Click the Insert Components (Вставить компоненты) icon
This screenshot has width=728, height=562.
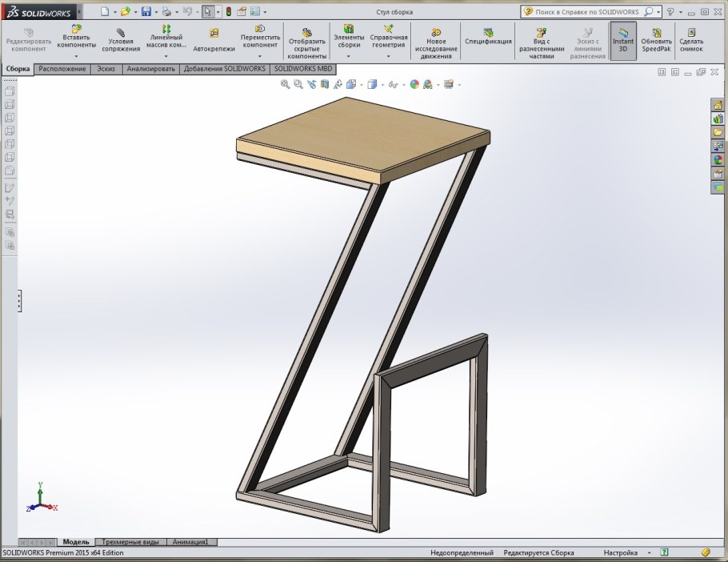[x=76, y=30]
